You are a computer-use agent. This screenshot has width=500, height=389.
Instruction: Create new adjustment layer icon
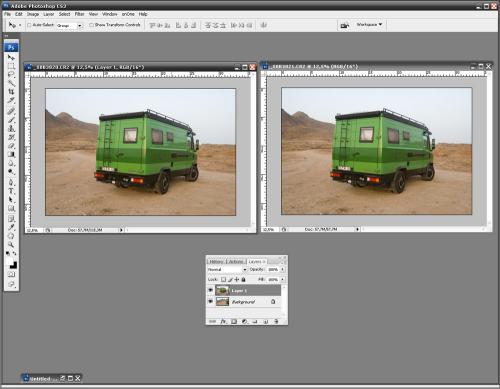(x=244, y=321)
